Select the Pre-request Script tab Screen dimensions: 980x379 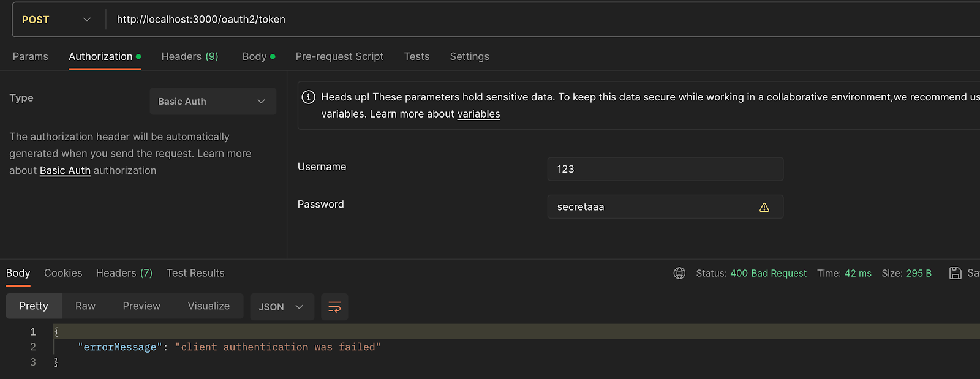coord(339,56)
